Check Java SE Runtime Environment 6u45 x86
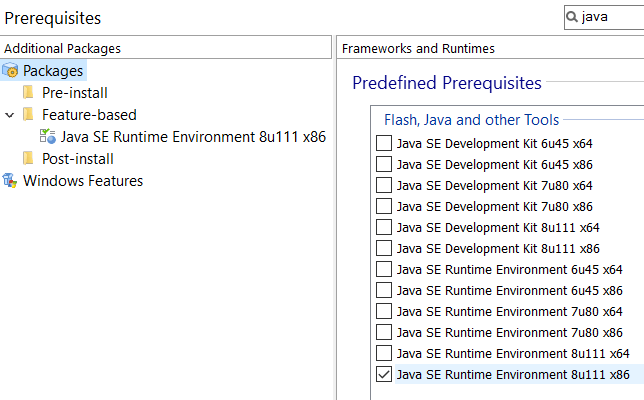 tap(384, 290)
